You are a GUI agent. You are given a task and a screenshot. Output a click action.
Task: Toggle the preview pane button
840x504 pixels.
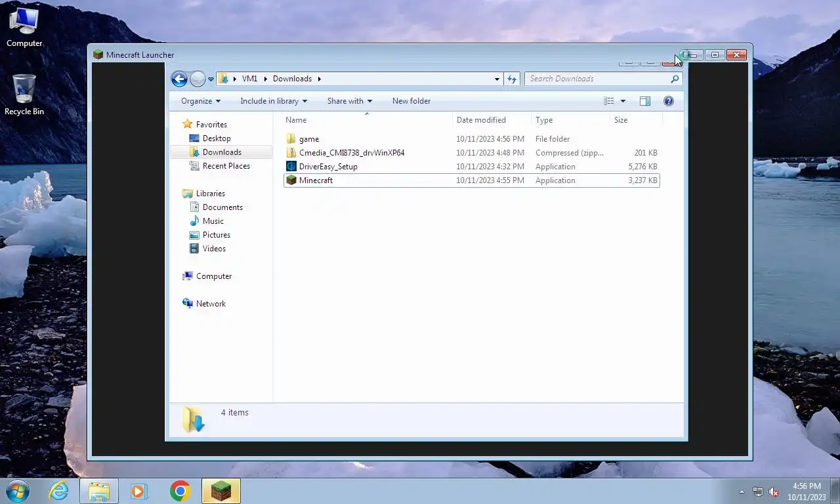click(645, 101)
